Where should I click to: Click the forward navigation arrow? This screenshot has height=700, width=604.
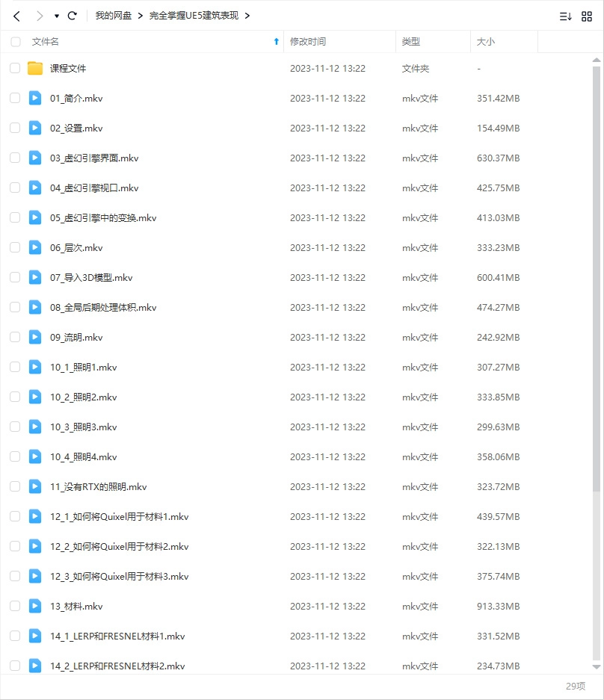coord(39,16)
